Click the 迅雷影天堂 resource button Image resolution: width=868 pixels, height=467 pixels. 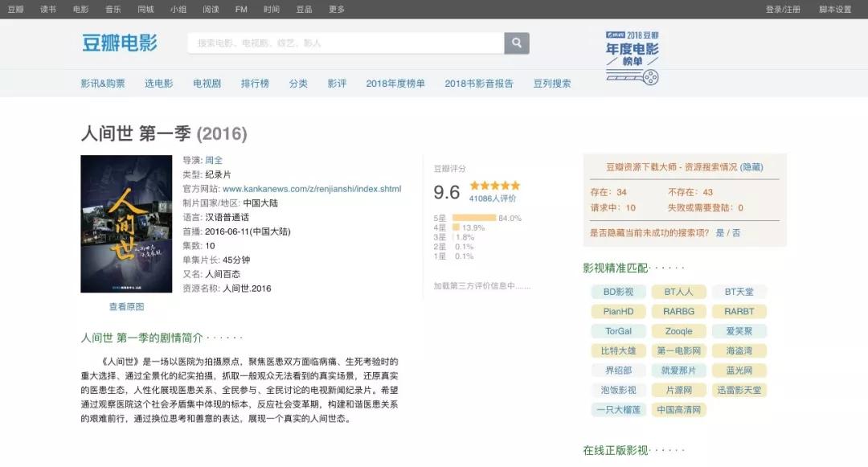(740, 390)
